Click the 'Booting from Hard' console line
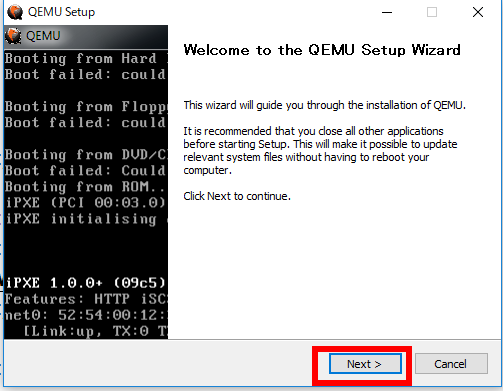 [x=86, y=59]
